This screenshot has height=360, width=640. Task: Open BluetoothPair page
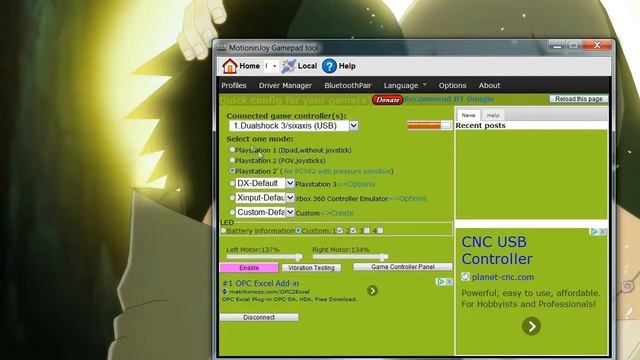pyautogui.click(x=348, y=85)
